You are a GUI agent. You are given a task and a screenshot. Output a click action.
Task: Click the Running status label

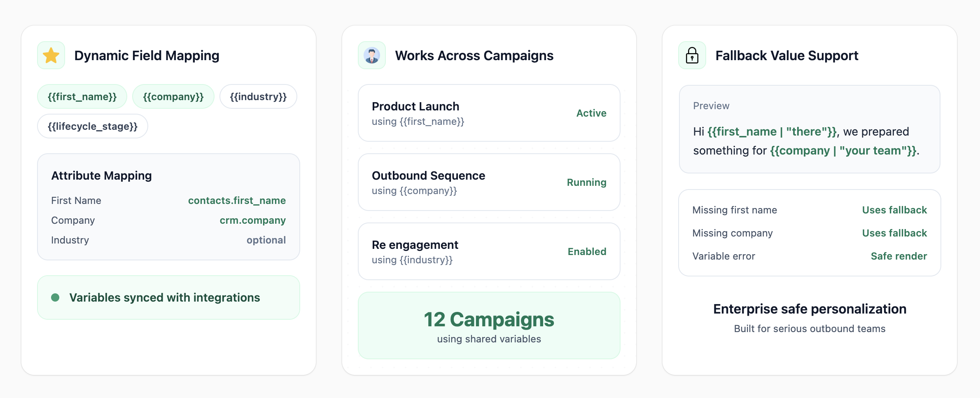(586, 183)
